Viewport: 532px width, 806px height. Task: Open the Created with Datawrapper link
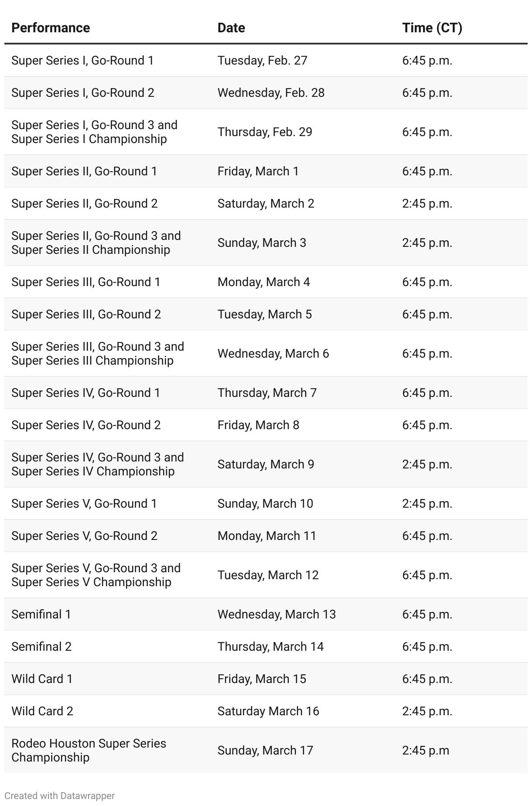click(60, 796)
